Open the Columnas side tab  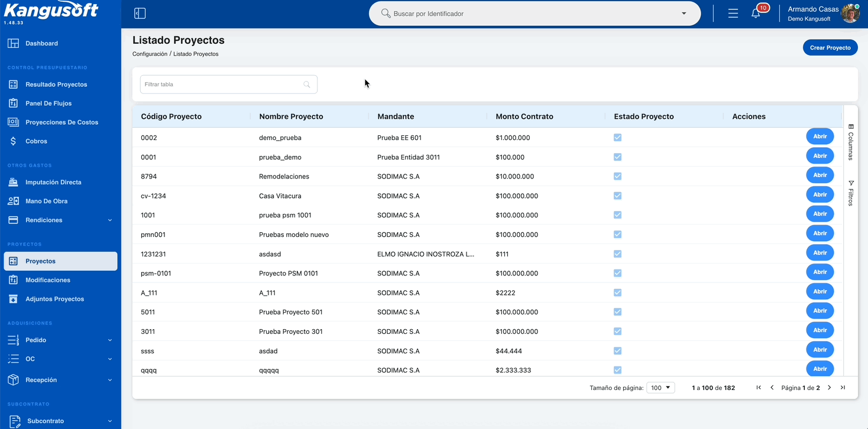[x=850, y=142]
